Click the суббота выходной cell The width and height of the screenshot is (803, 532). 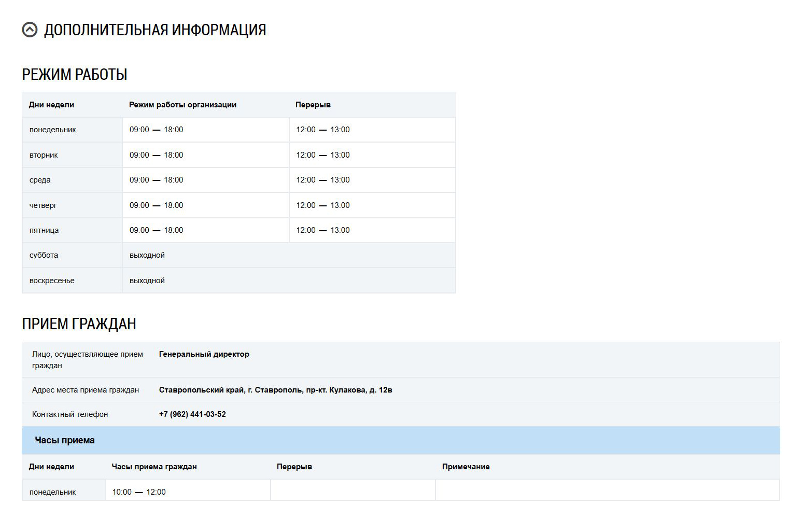tap(147, 255)
